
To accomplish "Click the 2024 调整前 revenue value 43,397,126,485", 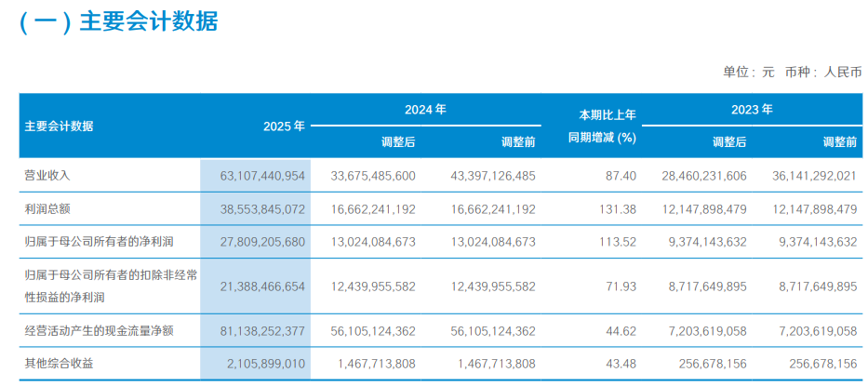I will (x=484, y=175).
